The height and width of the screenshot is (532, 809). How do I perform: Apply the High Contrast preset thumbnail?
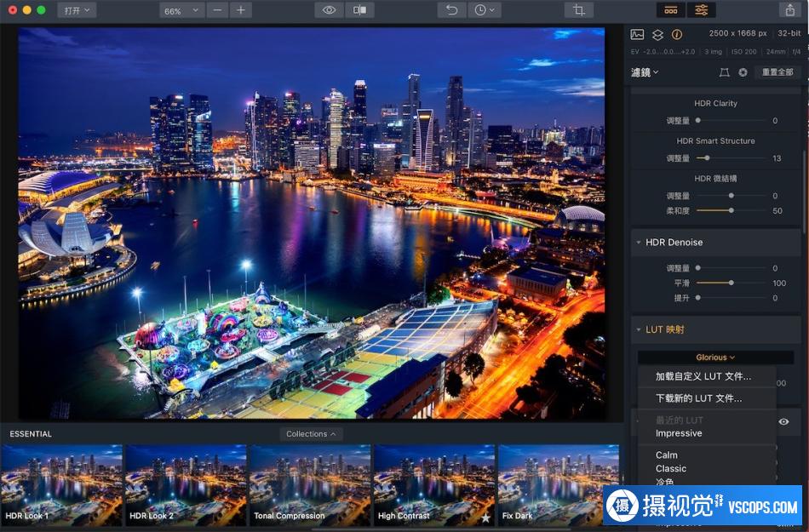[434, 485]
